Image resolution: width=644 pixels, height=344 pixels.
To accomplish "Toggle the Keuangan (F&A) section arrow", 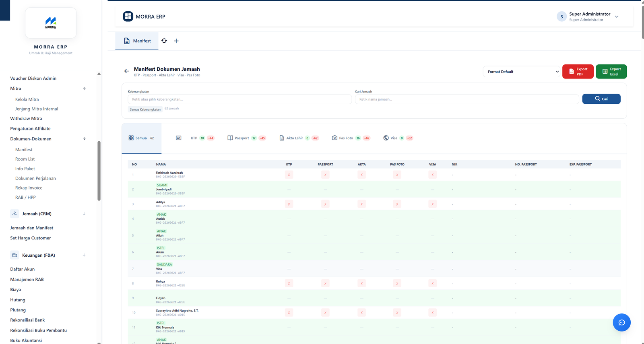I will pos(84,255).
